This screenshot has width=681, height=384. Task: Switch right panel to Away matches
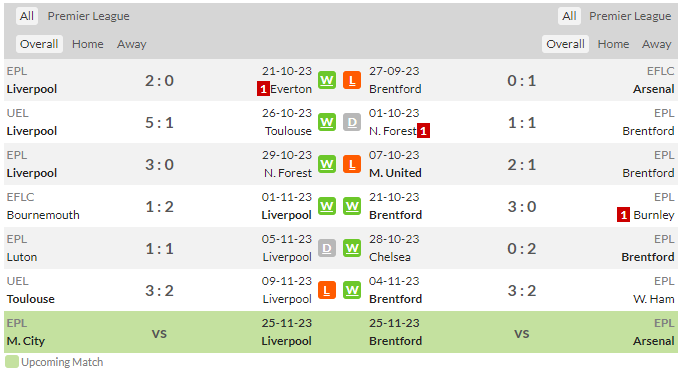[657, 44]
